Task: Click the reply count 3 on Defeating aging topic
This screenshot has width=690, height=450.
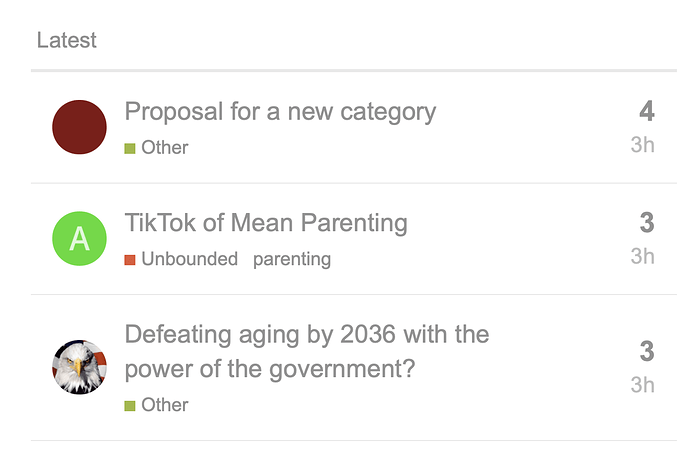Action: coord(647,351)
